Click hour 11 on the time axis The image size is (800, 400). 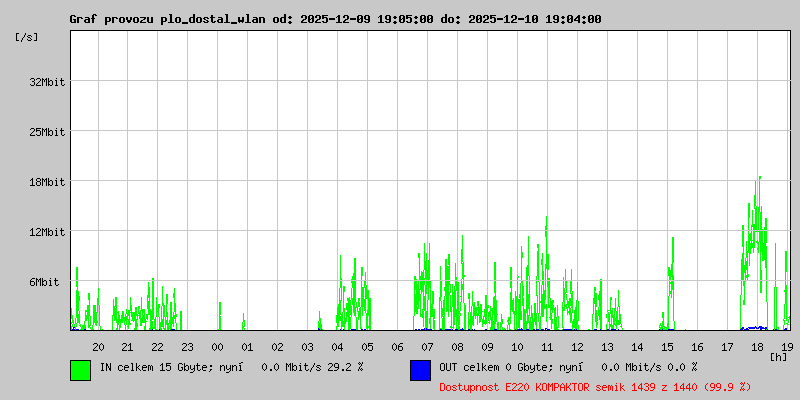pyautogui.click(x=547, y=347)
